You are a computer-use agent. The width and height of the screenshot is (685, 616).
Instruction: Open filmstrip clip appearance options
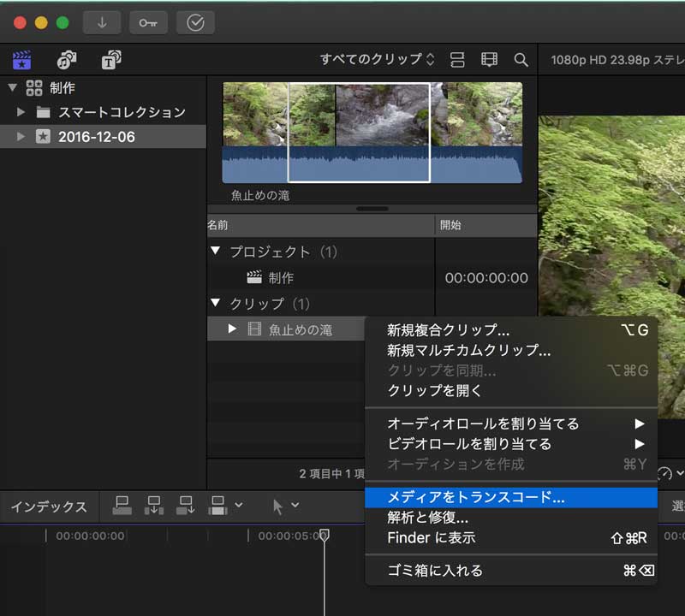(x=489, y=60)
